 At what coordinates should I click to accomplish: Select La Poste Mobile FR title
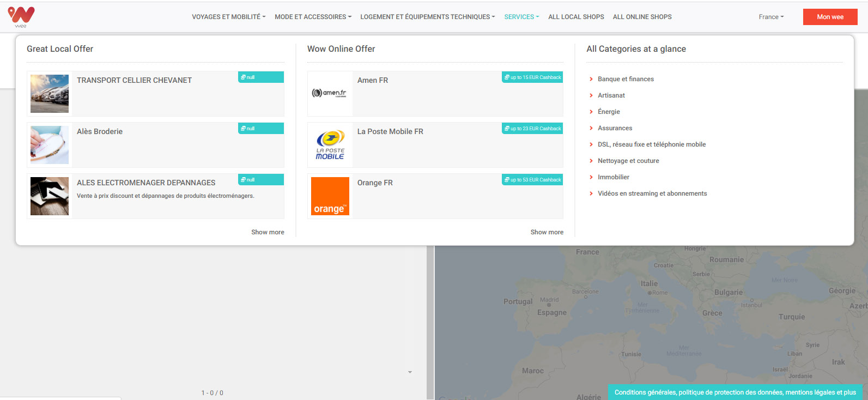coord(390,131)
